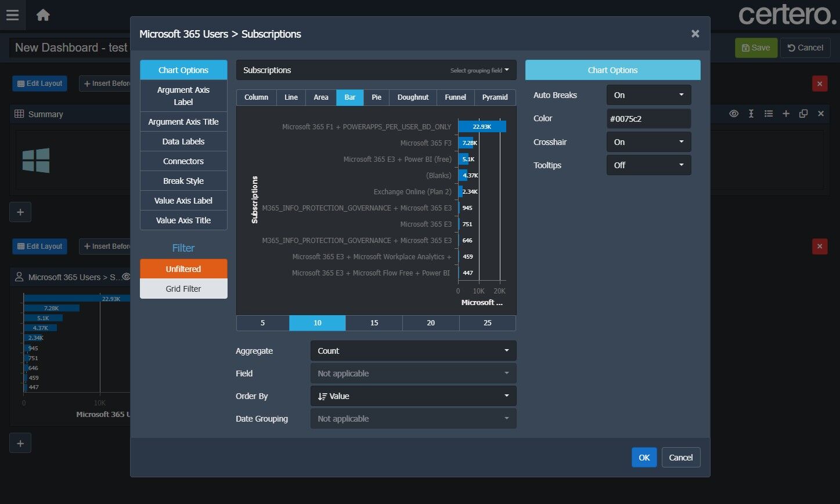Switch chart type to Area
The width and height of the screenshot is (840, 504).
coord(321,97)
